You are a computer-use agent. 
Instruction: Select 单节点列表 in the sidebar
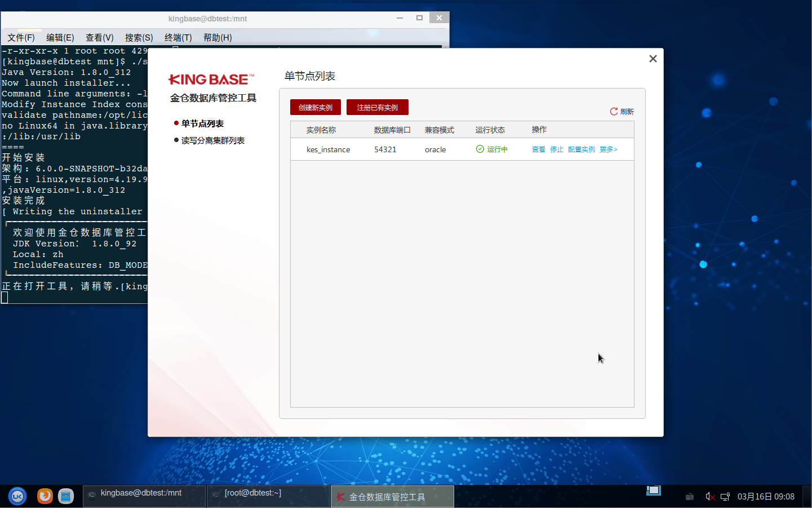pyautogui.click(x=202, y=123)
